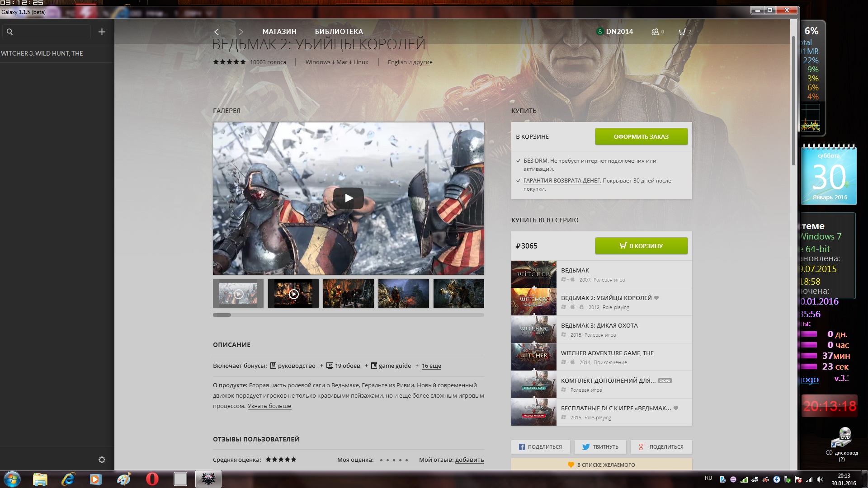The image size is (868, 488).
Task: Toggle wishlist heart on Ведьмак 2 row
Action: tap(656, 298)
